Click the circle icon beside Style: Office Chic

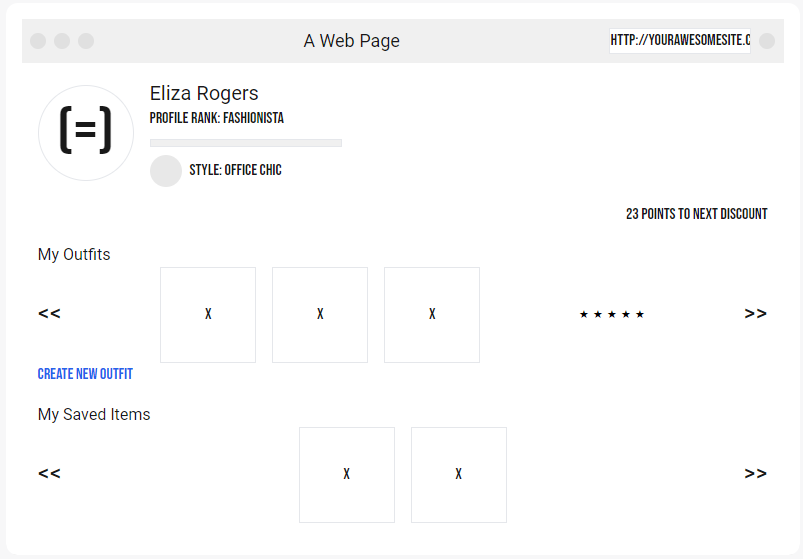click(166, 171)
